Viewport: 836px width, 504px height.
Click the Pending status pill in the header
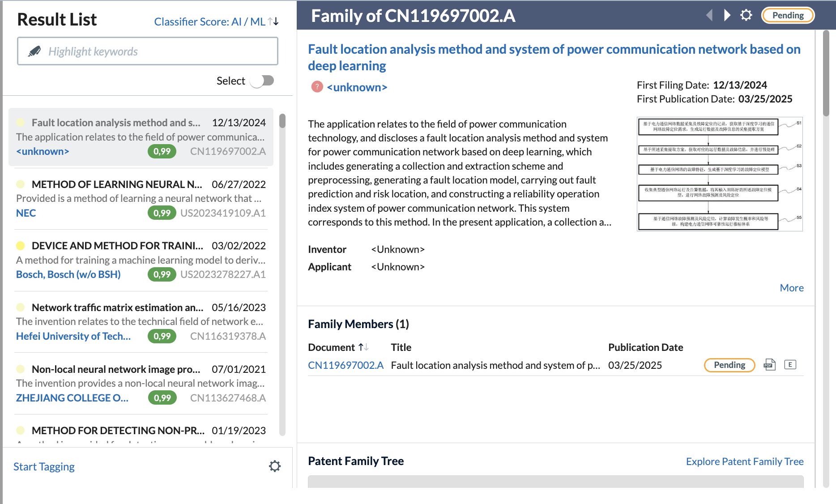[788, 15]
